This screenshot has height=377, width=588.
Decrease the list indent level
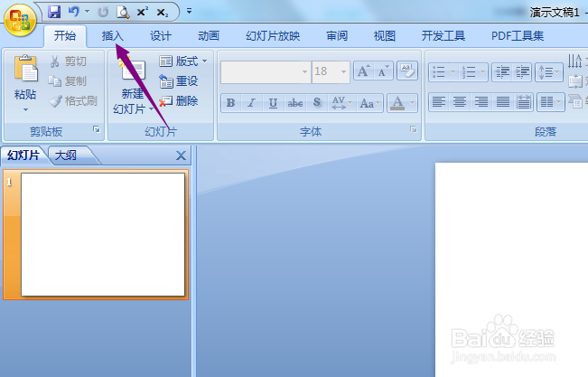coord(502,71)
